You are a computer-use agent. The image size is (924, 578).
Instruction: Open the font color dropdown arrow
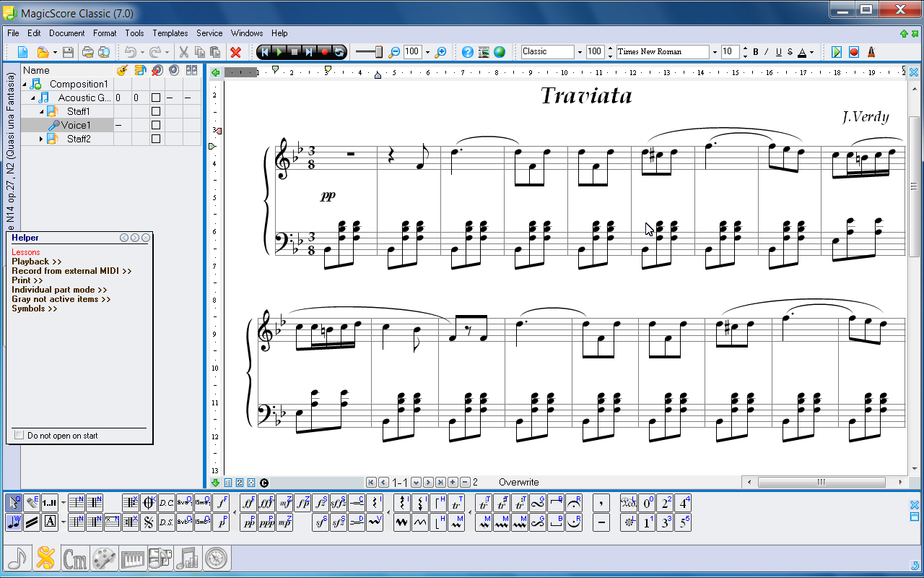coord(811,52)
